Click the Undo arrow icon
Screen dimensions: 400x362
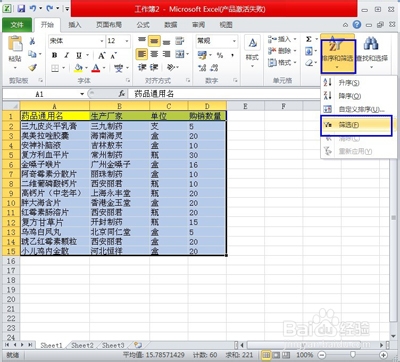click(33, 8)
